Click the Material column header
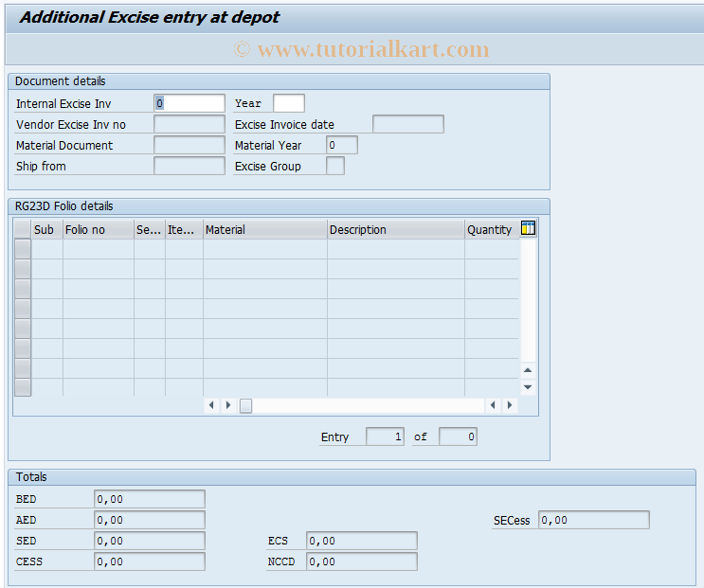Viewport: 704px width, 588px height. click(x=265, y=230)
